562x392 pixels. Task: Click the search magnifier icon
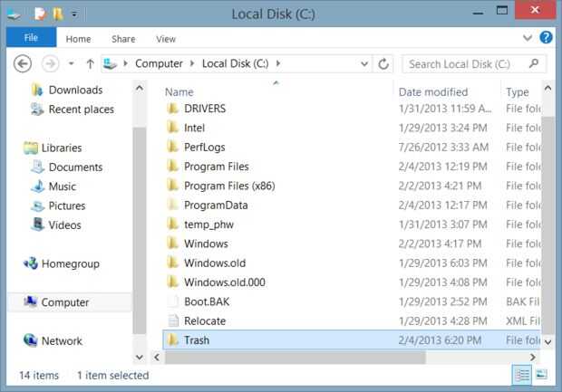tap(534, 63)
